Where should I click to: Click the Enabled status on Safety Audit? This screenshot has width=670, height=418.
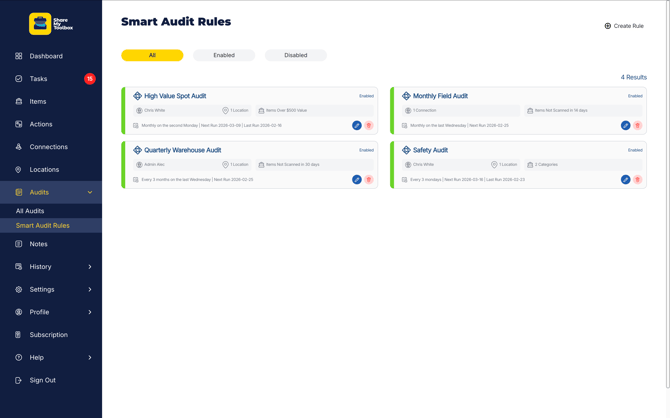click(635, 150)
